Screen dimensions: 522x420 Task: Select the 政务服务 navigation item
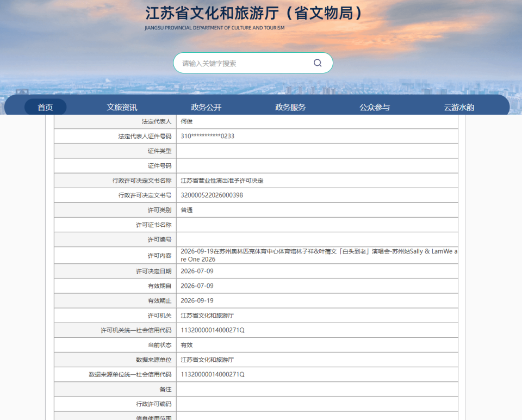pyautogui.click(x=290, y=107)
